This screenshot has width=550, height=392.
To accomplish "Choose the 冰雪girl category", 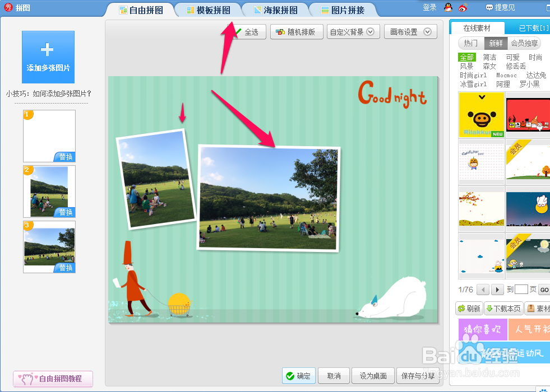I will (x=473, y=84).
